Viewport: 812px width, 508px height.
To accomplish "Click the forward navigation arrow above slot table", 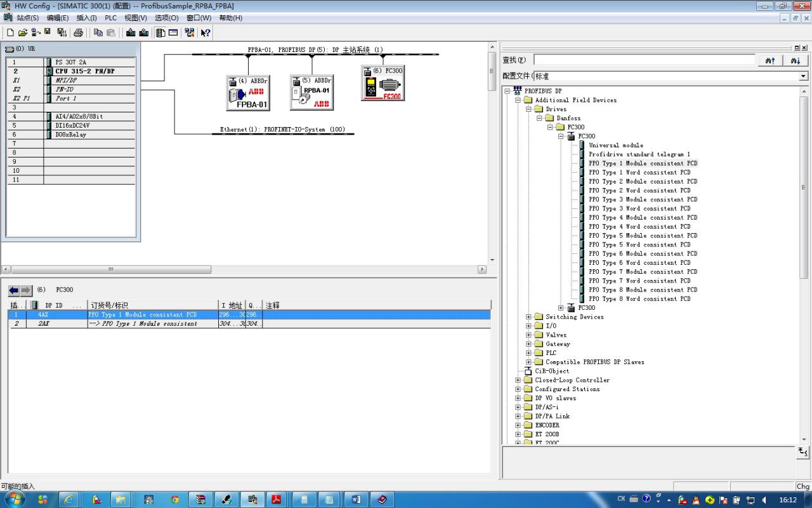I will pos(26,290).
